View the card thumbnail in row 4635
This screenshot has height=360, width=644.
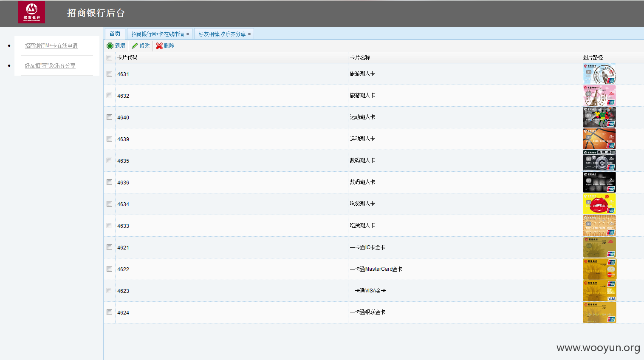coord(599,161)
